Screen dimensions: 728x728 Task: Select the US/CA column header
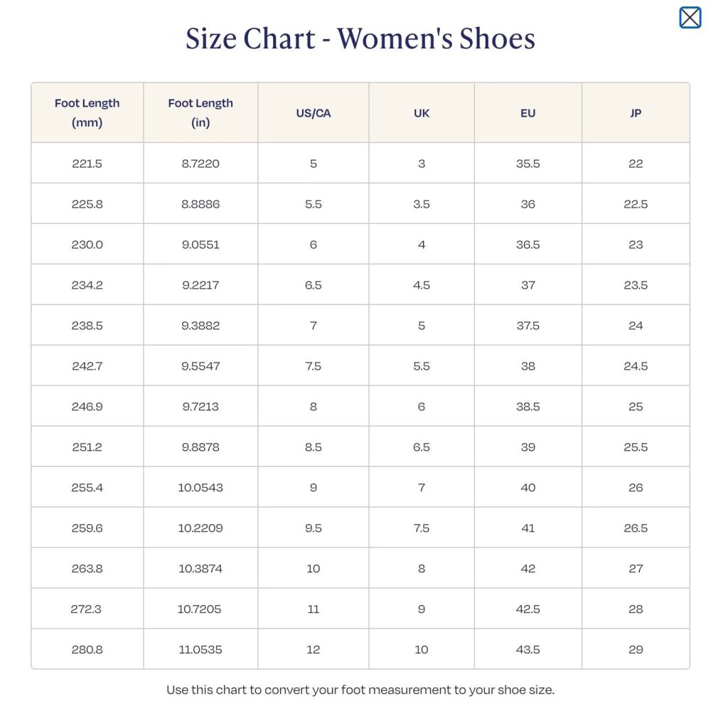pyautogui.click(x=314, y=113)
